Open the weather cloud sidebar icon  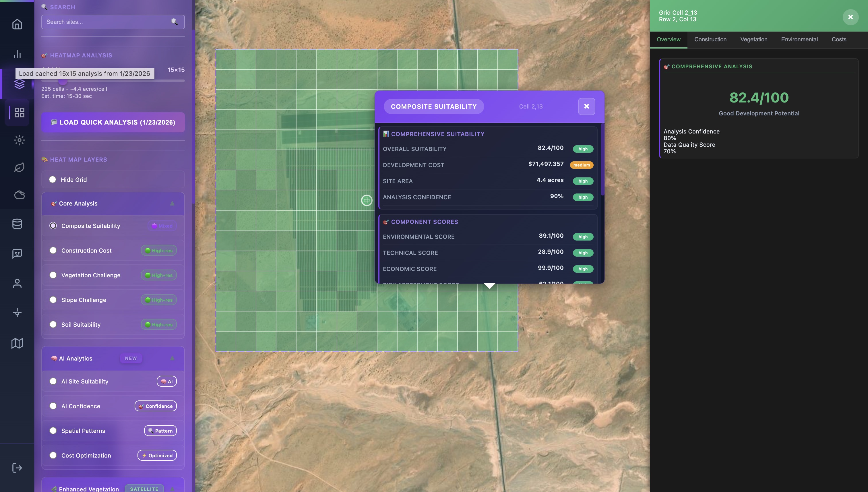click(19, 195)
